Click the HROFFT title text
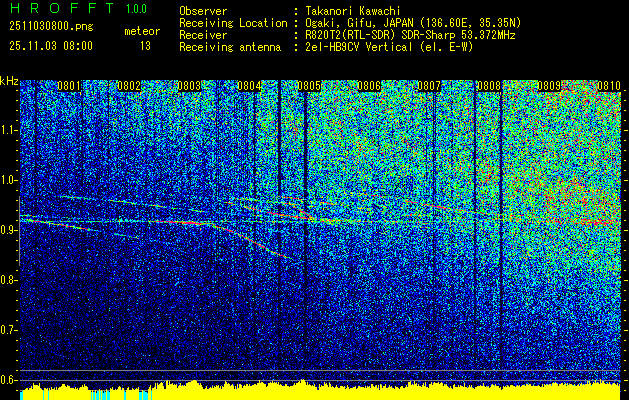The width and height of the screenshot is (629, 400). click(62, 8)
